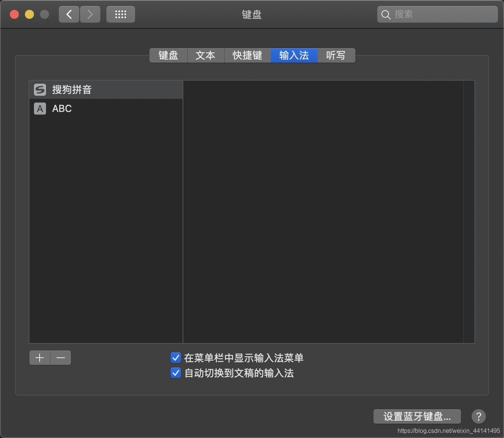The height and width of the screenshot is (438, 504).
Task: Add an input source with the plus button
Action: 40,358
